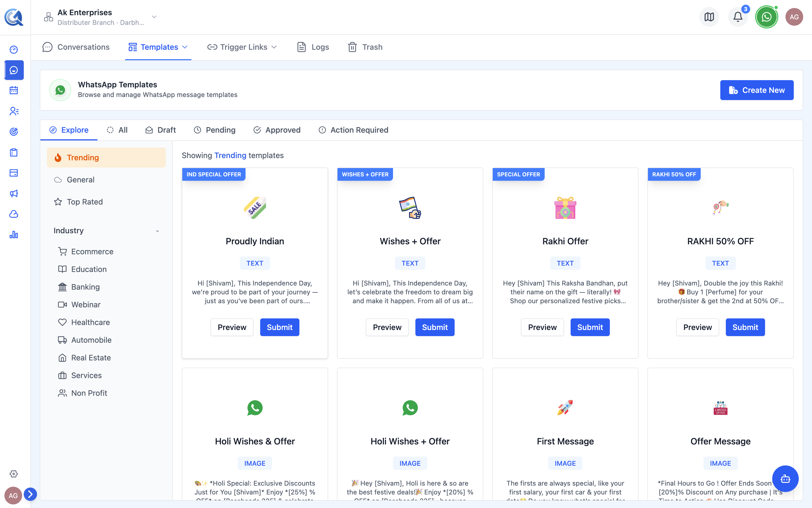Viewport: 812px width, 508px height.
Task: Select the Trending category
Action: [106, 158]
